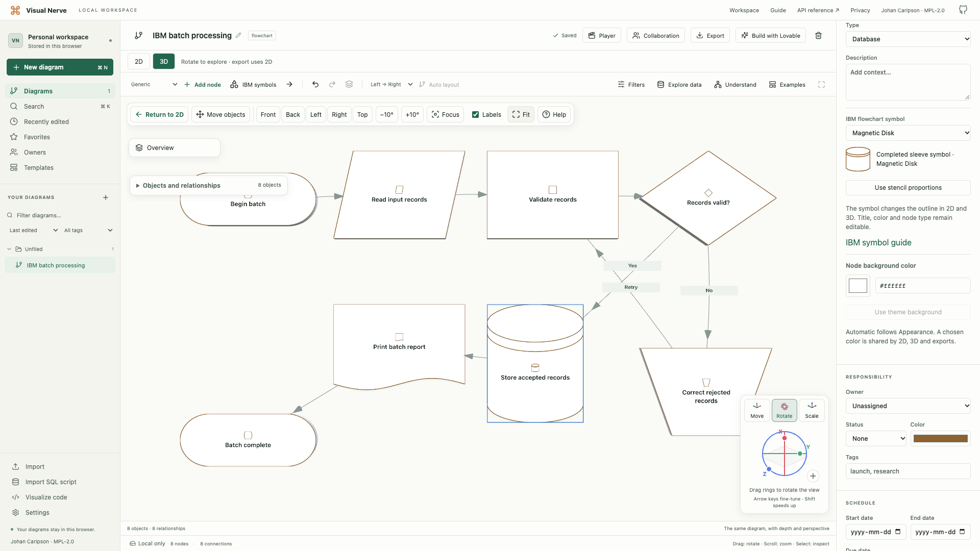This screenshot has width=980, height=551.
Task: Click the arrow next to IBM symbols
Action: [x=289, y=85]
